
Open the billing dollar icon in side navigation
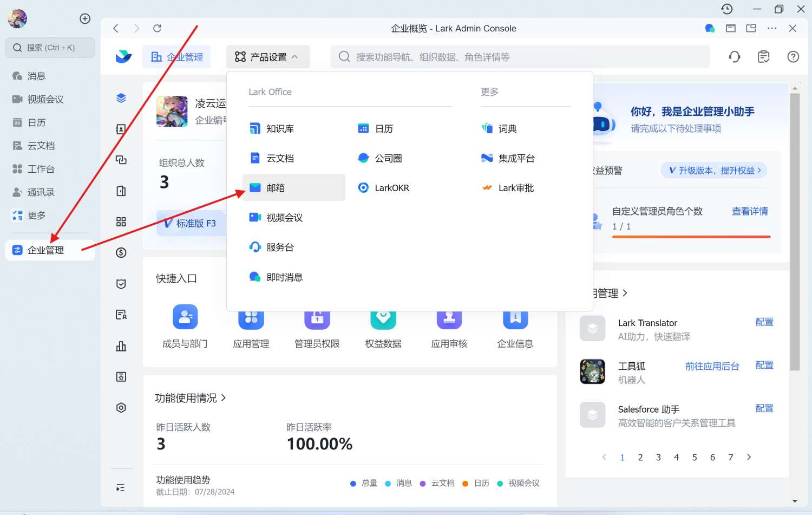click(121, 252)
